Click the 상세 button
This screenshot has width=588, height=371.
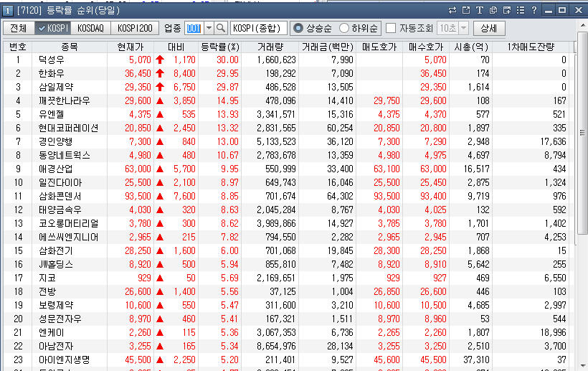point(489,28)
